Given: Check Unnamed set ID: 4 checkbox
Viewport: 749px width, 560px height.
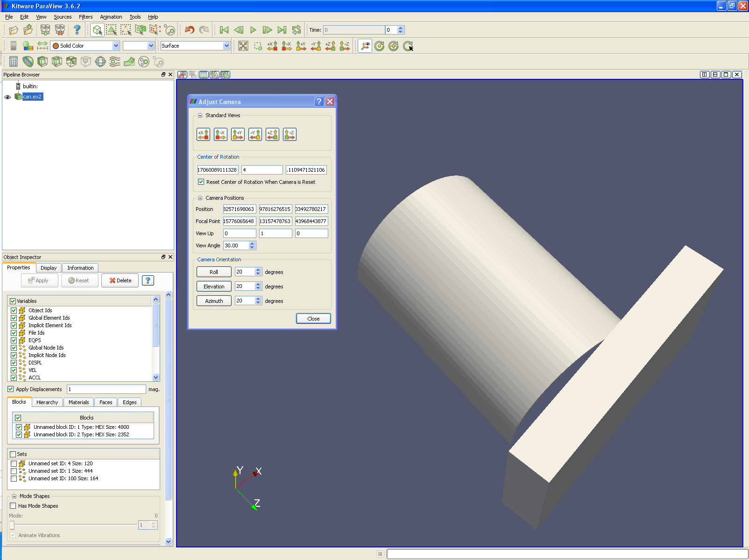Looking at the screenshot, I should coord(14,463).
